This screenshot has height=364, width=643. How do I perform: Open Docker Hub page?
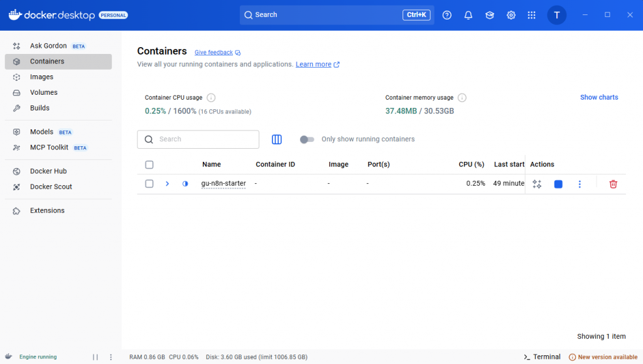click(58, 171)
